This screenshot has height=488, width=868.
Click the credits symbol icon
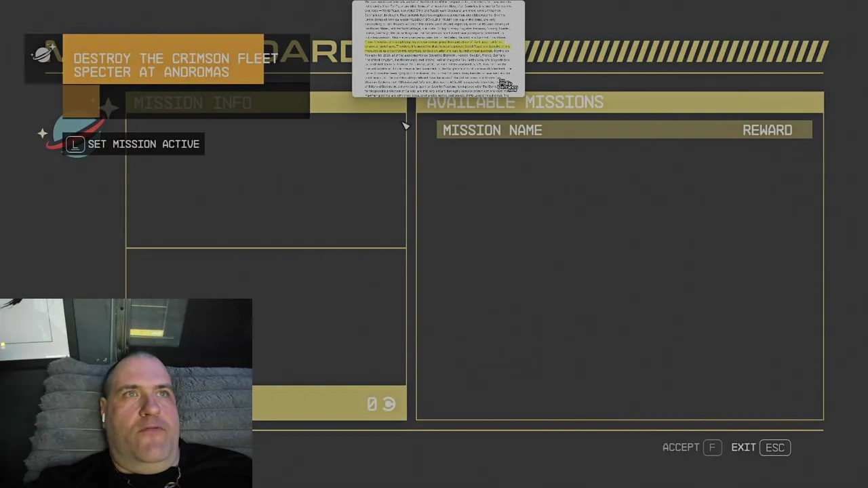[x=389, y=404]
